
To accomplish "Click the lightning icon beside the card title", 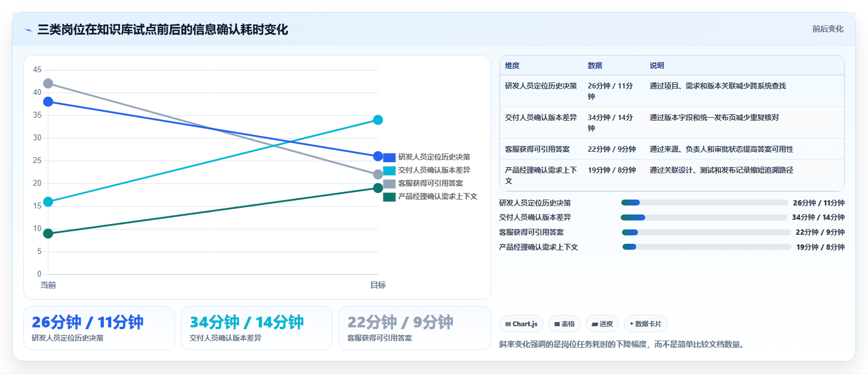I will [28, 30].
